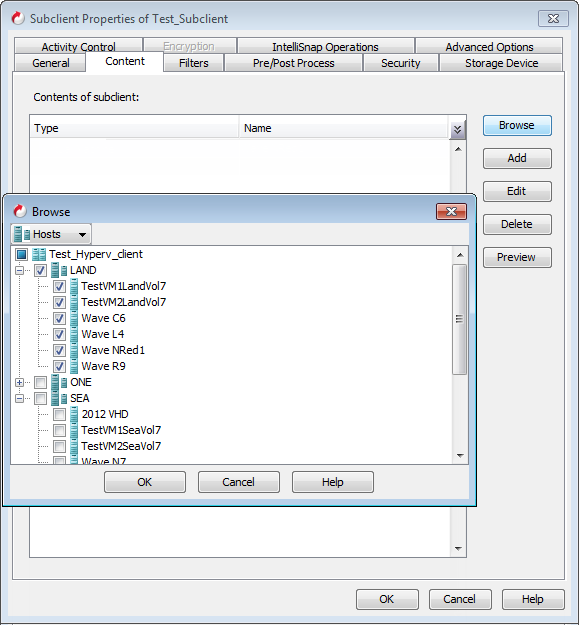Click the Wave NRed1 VM icon
Viewport: 579px width, 625px height.
pos(74,350)
